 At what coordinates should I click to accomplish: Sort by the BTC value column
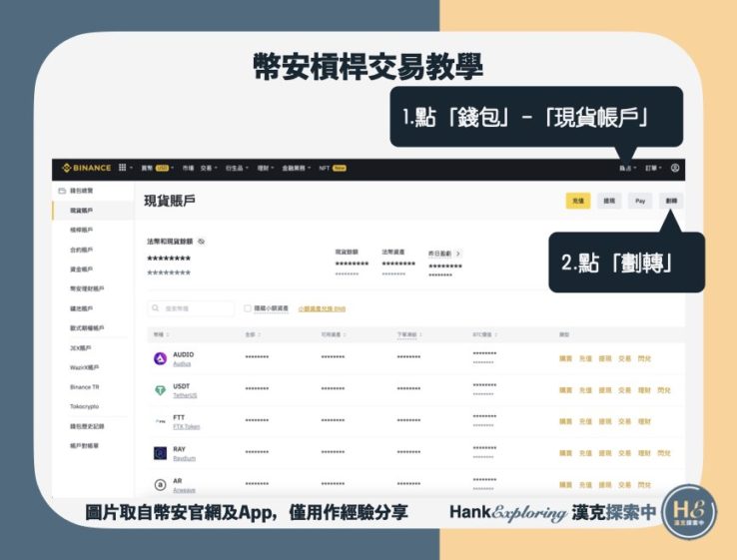tap(484, 334)
